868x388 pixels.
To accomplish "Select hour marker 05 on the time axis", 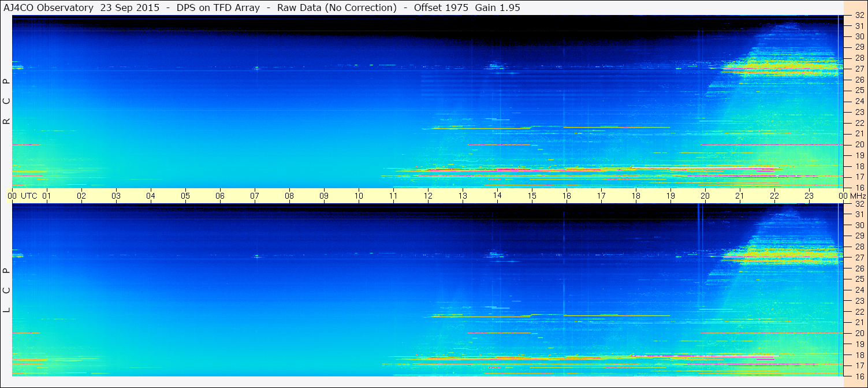I will (x=185, y=196).
